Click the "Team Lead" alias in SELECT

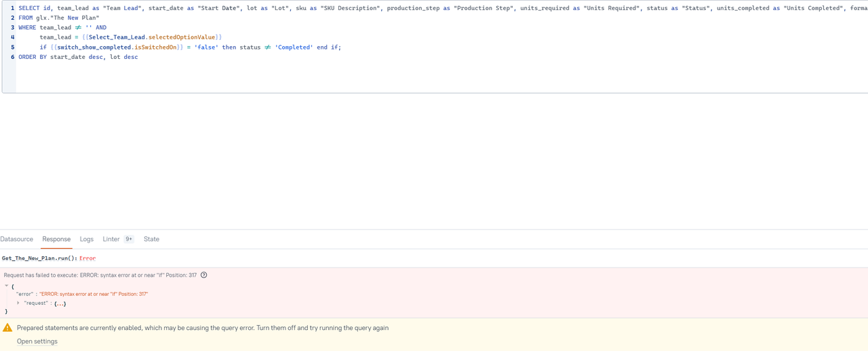[x=122, y=8]
